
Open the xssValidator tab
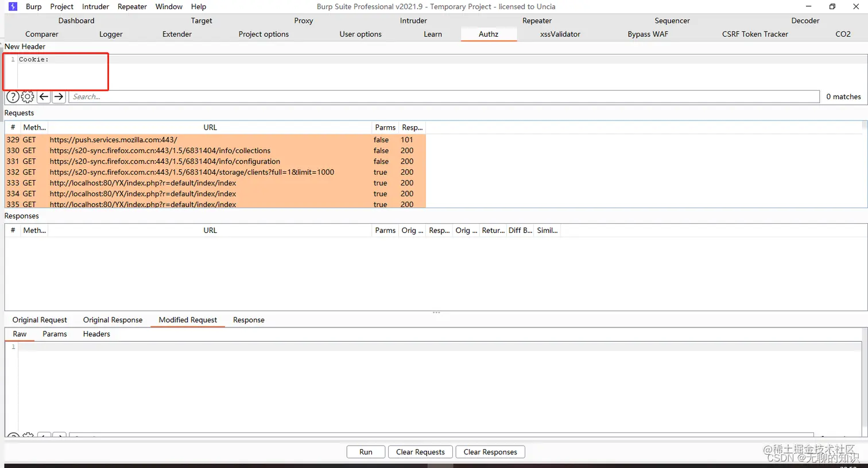560,34
